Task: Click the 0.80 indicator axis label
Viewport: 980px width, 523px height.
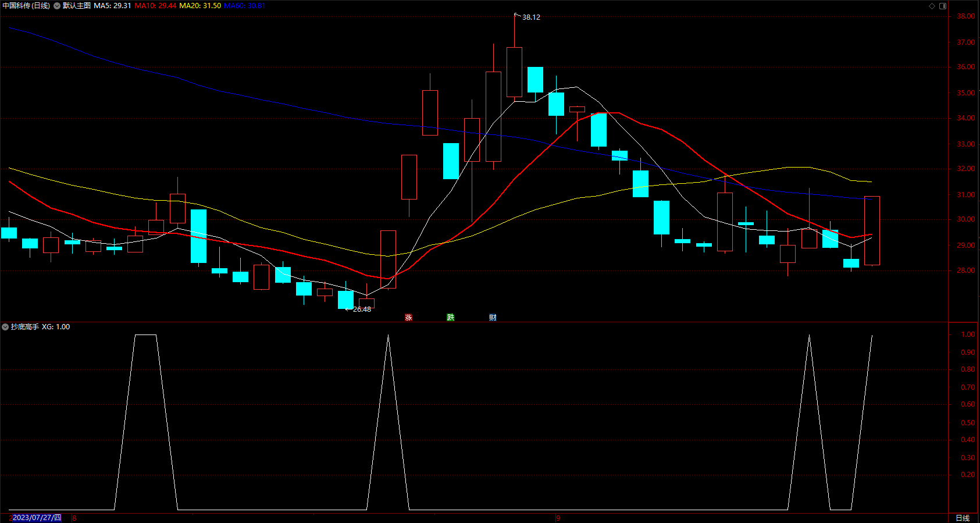Action: (x=968, y=369)
